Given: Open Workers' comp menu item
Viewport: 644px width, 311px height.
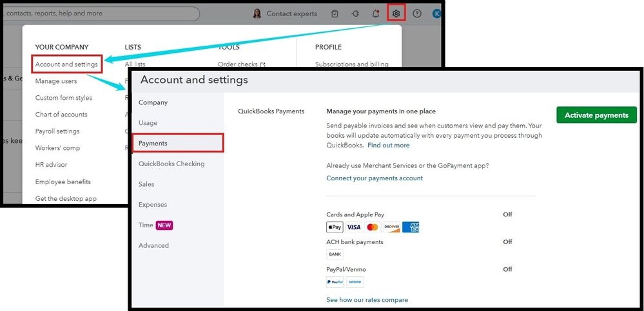Looking at the screenshot, I should click(57, 148).
